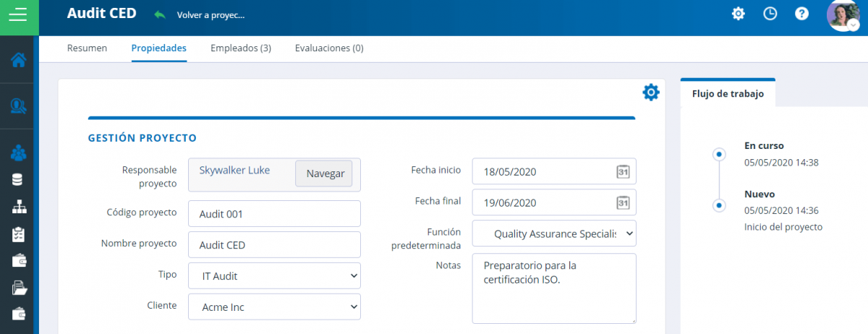Viewport: 868px width, 334px height.
Task: Open the hamburger menu
Action: 20,14
